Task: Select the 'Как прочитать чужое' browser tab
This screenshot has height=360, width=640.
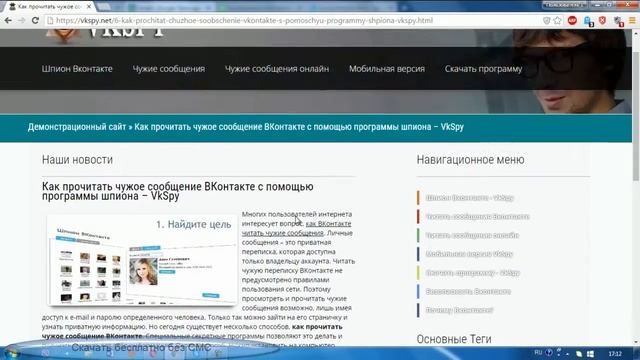Action: pos(49,7)
